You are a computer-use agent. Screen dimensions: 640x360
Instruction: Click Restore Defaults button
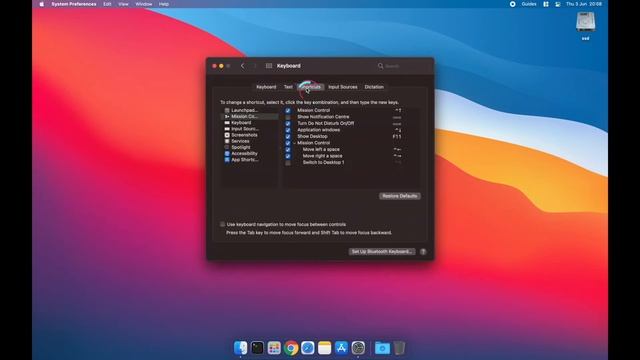400,196
